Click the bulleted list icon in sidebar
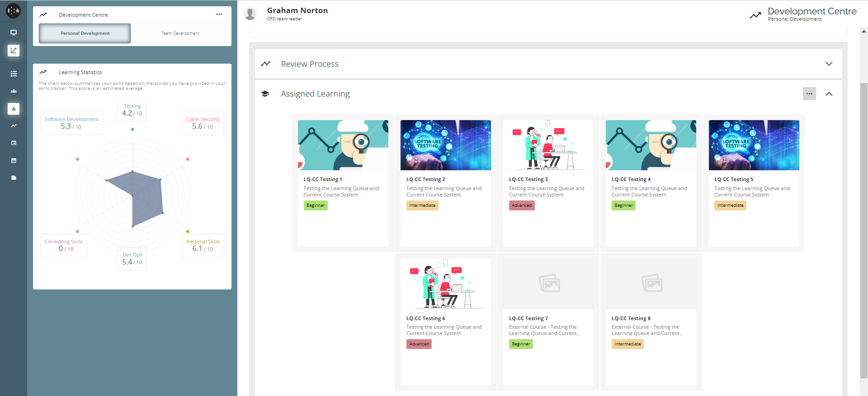This screenshot has width=868, height=396. [14, 74]
